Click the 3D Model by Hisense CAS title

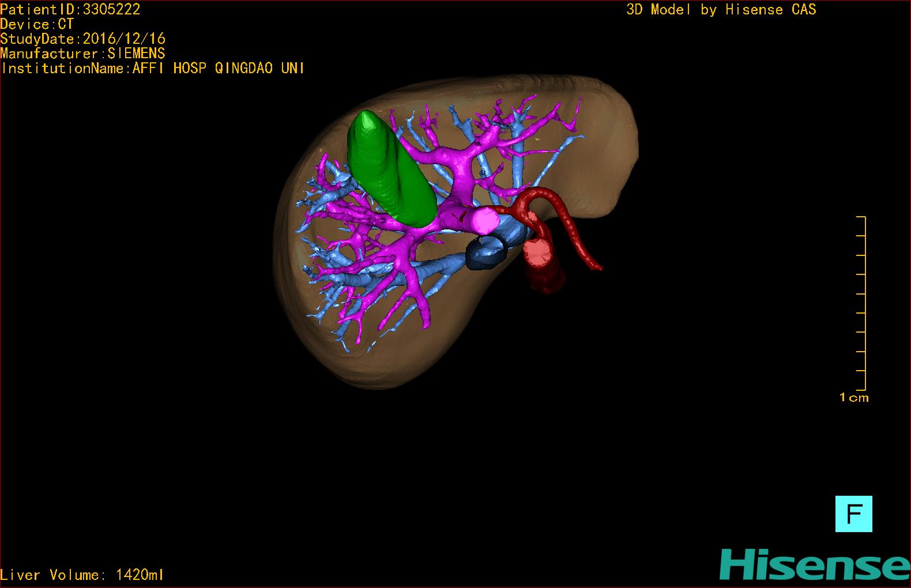721,9
